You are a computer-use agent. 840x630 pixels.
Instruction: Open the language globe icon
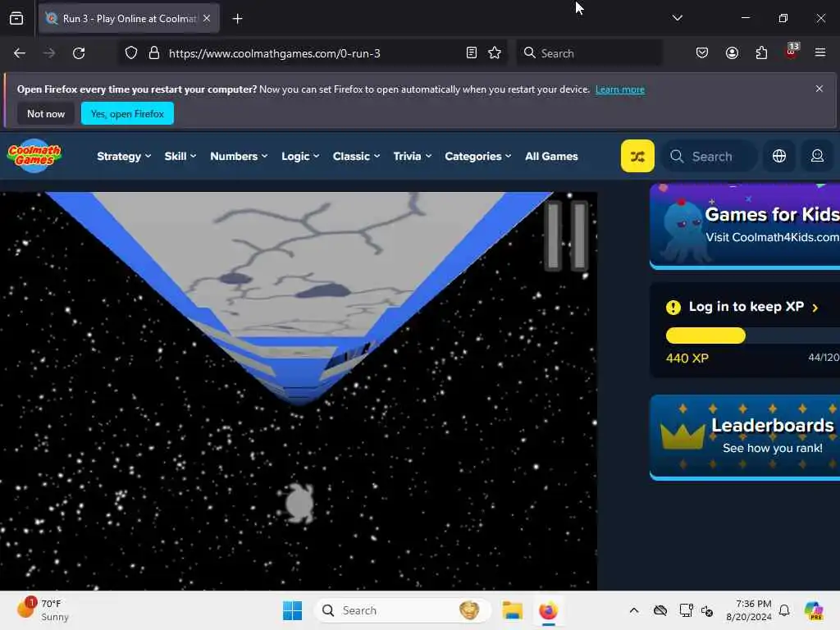pyautogui.click(x=779, y=156)
